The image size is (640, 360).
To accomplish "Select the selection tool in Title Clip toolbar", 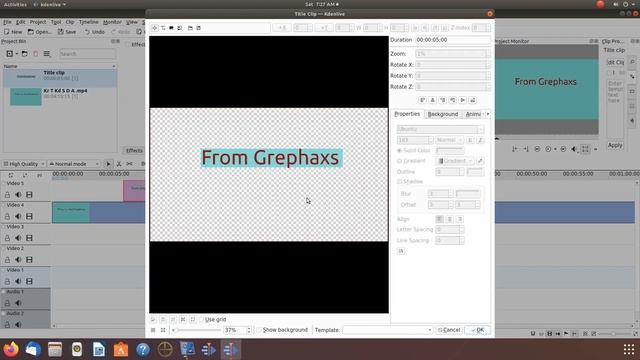I will pos(155,28).
